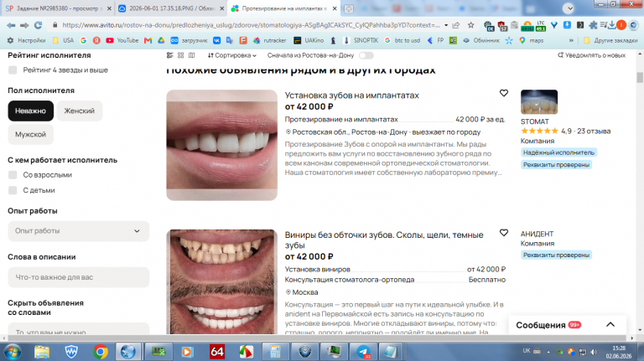Image resolution: width=644 pixels, height=361 pixels.
Task: Launch Google Chrome from the taskbar
Action: click(x=101, y=352)
